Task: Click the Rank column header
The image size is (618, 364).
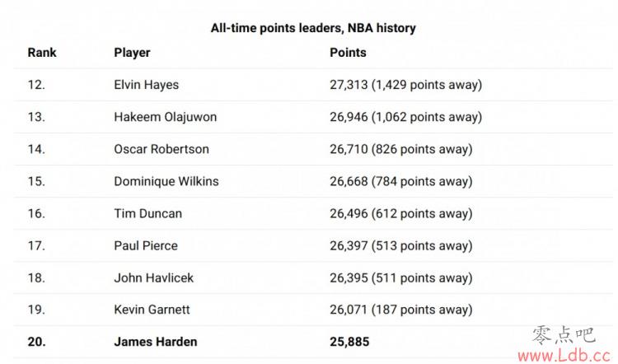Action: pos(42,53)
